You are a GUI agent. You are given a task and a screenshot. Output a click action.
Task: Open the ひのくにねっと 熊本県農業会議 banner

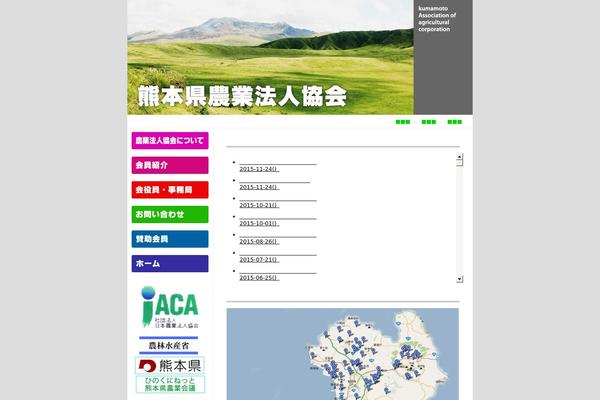(x=170, y=384)
